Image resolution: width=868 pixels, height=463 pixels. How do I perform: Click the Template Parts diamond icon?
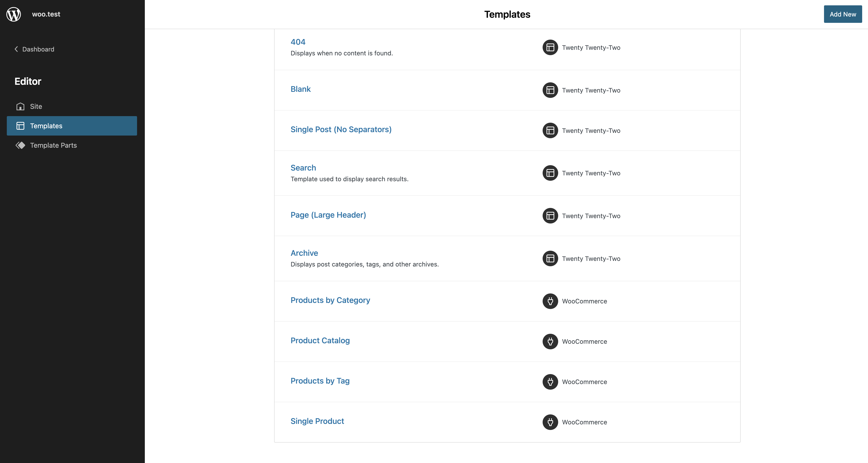tap(20, 145)
